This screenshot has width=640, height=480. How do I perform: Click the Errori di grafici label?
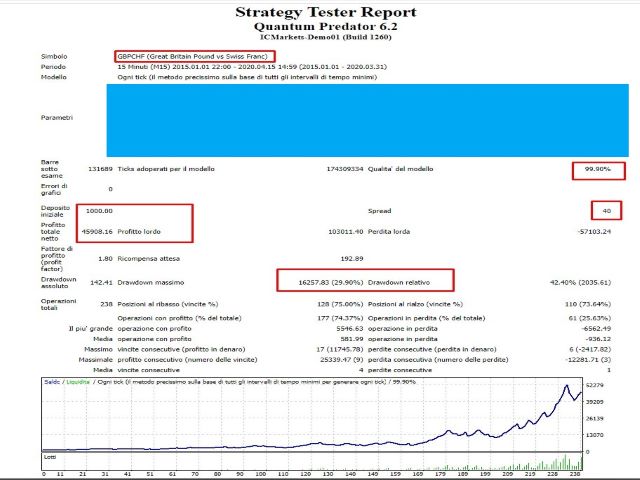point(54,189)
